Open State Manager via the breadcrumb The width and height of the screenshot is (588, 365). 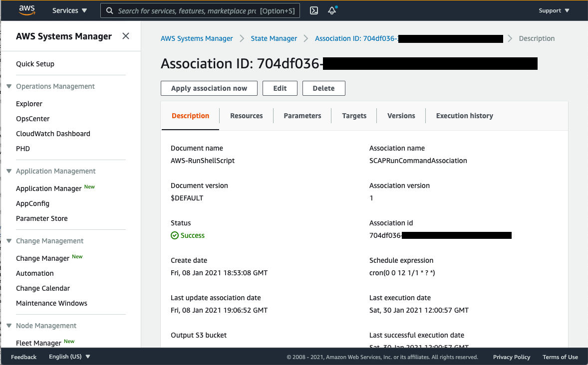[x=274, y=38]
